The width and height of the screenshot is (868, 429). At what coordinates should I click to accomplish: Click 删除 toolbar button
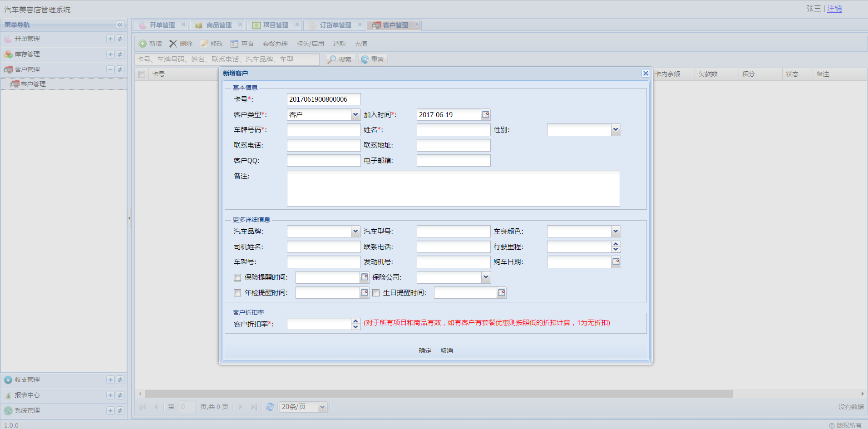[181, 44]
